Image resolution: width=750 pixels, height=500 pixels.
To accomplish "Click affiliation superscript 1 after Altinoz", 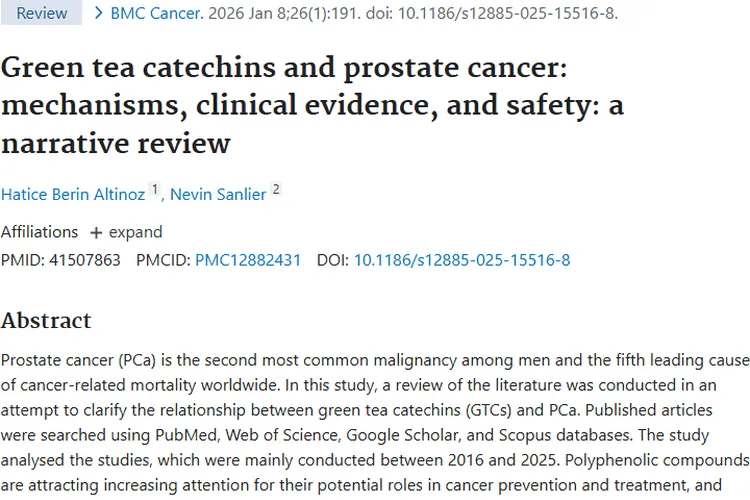I will click(x=155, y=190).
